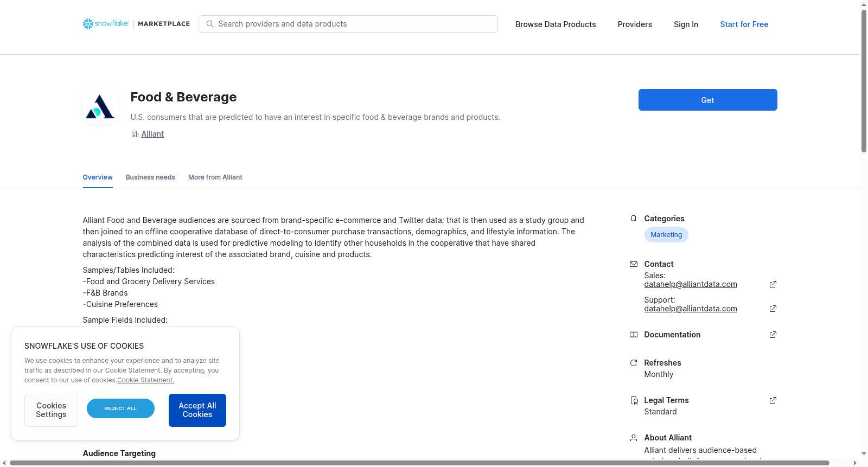Screen dimensions: 868x467
Task: Click the building icon next to Alliant
Action: [x=135, y=134]
